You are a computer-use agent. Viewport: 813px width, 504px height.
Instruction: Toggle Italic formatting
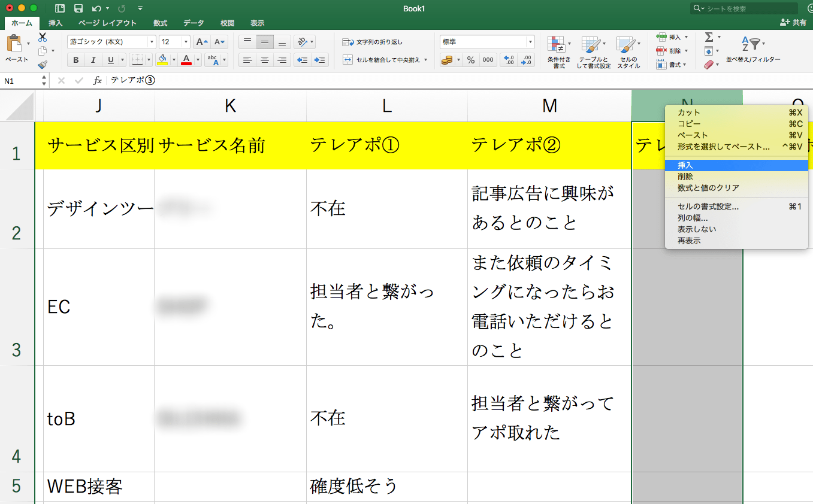[93, 60]
